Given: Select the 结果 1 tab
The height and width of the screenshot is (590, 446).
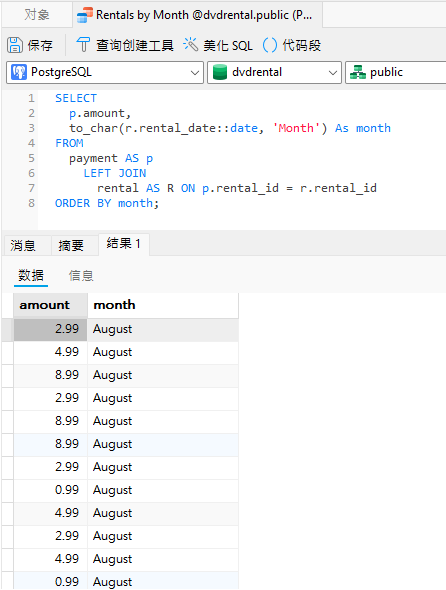Looking at the screenshot, I should pos(124,244).
